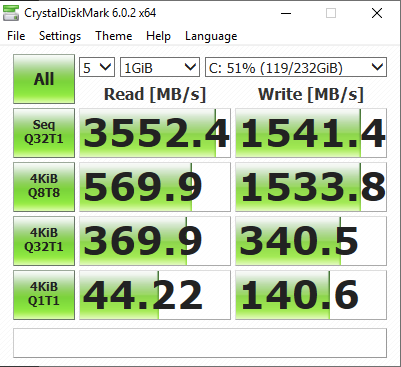Open the 1GiB test size dropdown
401x367 pixels.
pyautogui.click(x=160, y=67)
